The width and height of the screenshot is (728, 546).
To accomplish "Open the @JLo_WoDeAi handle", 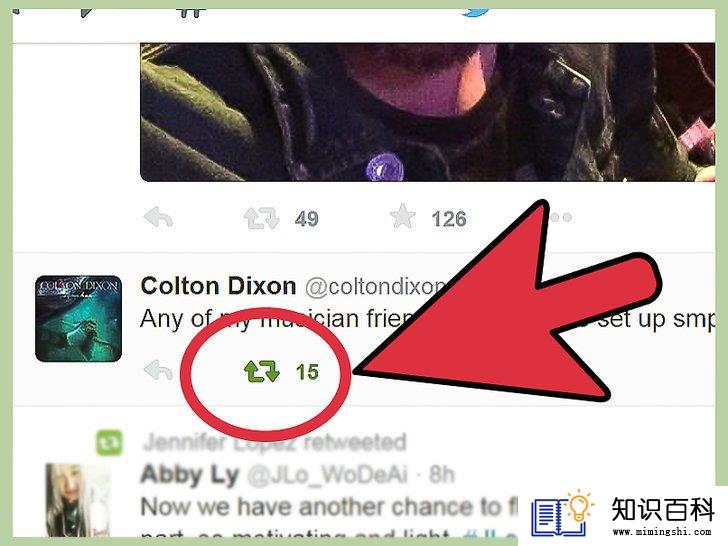I will click(327, 474).
